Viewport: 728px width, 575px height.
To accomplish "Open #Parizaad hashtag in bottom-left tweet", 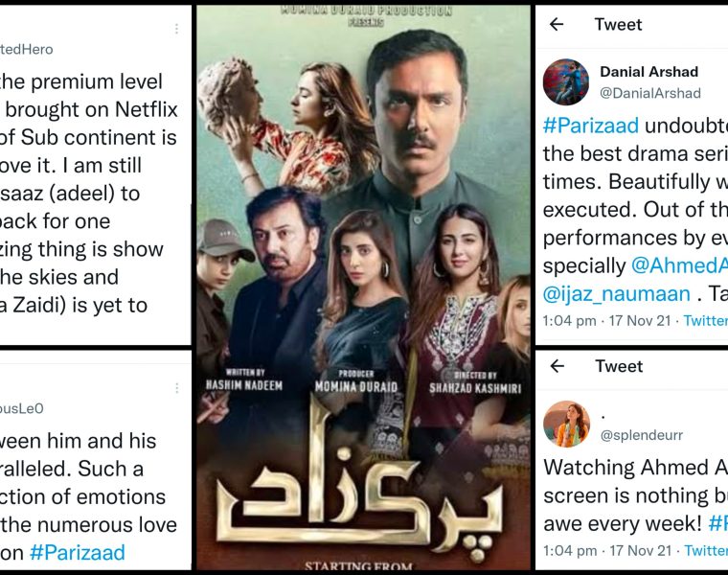I will (x=78, y=553).
